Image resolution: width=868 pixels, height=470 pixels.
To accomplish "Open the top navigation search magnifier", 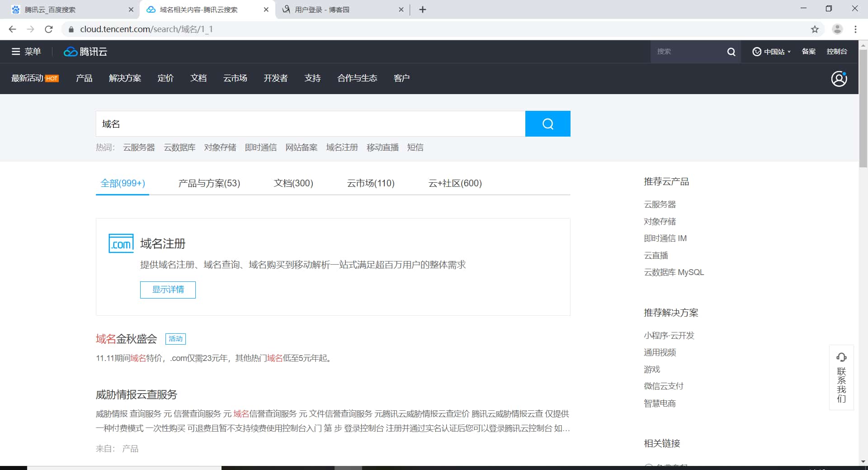I will (x=731, y=52).
